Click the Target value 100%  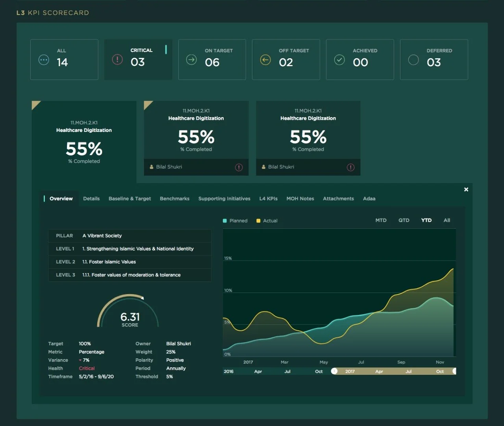click(x=85, y=344)
